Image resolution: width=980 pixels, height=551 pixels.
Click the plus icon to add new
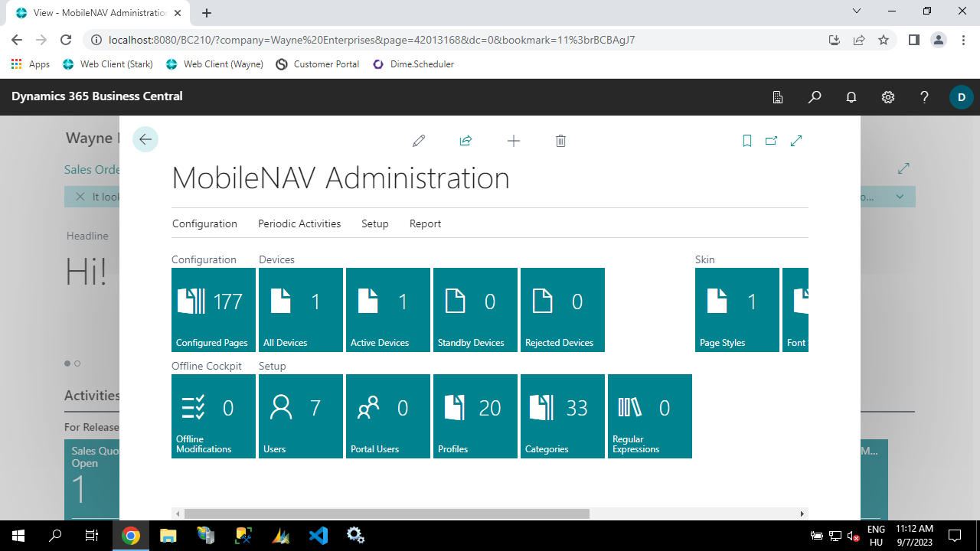(x=514, y=141)
